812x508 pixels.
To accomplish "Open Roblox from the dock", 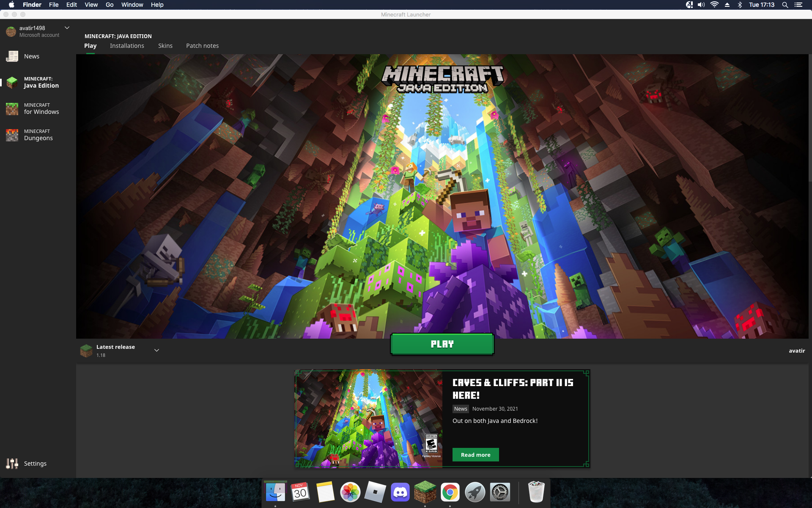I will tap(375, 492).
